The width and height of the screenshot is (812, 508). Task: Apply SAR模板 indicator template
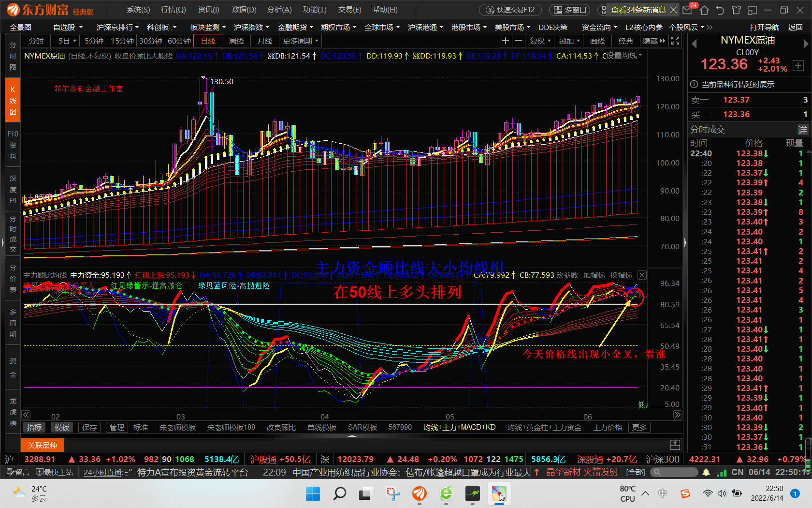362,427
